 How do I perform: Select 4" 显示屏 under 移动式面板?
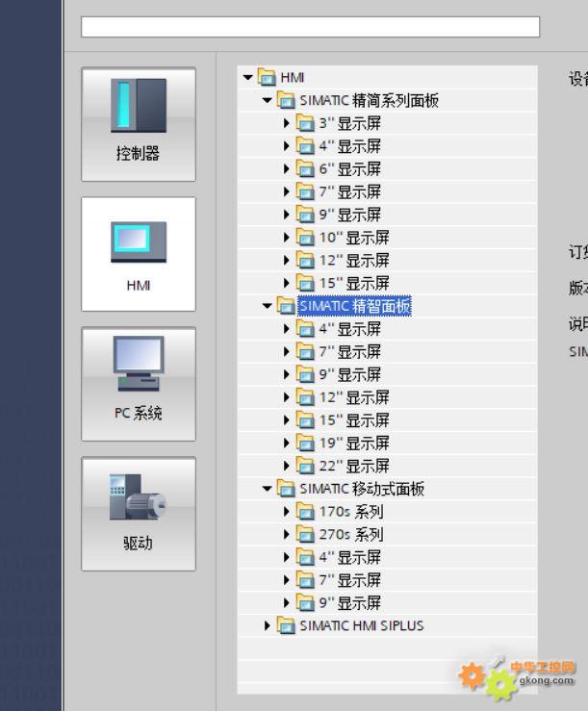(349, 557)
